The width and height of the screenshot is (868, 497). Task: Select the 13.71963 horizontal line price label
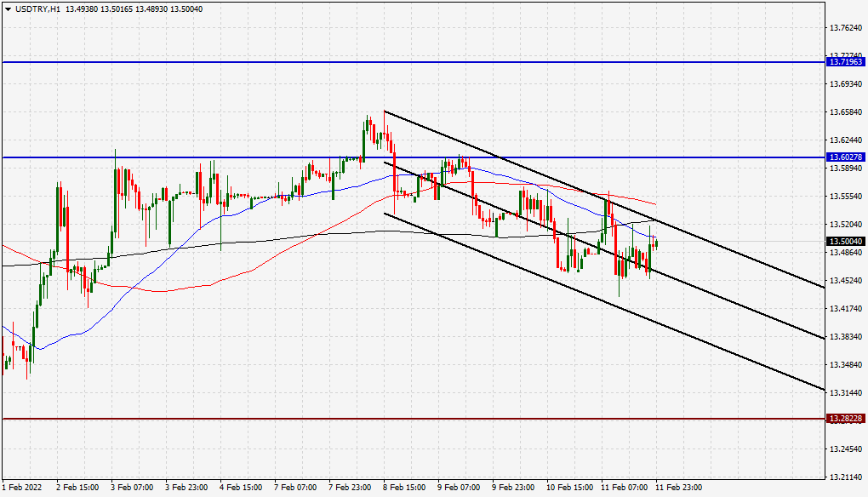[x=845, y=62]
